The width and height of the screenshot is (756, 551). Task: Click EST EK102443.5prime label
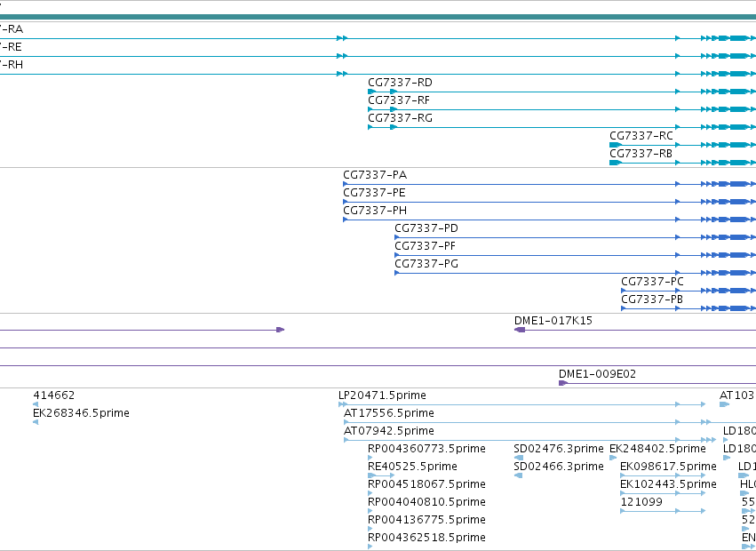click(x=668, y=484)
